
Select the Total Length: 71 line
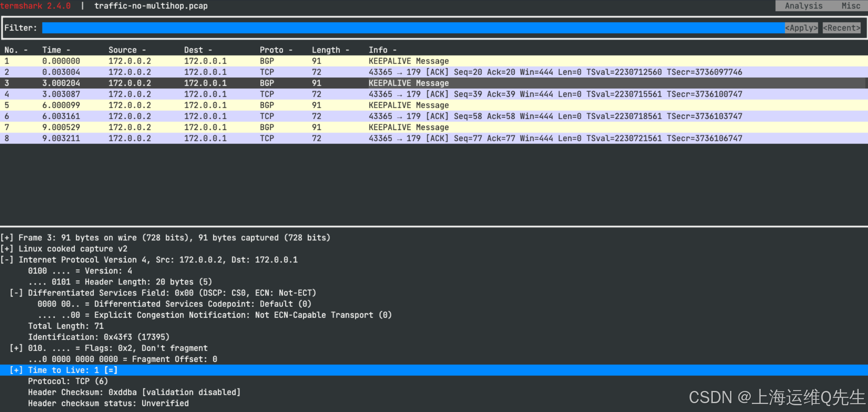[66, 326]
